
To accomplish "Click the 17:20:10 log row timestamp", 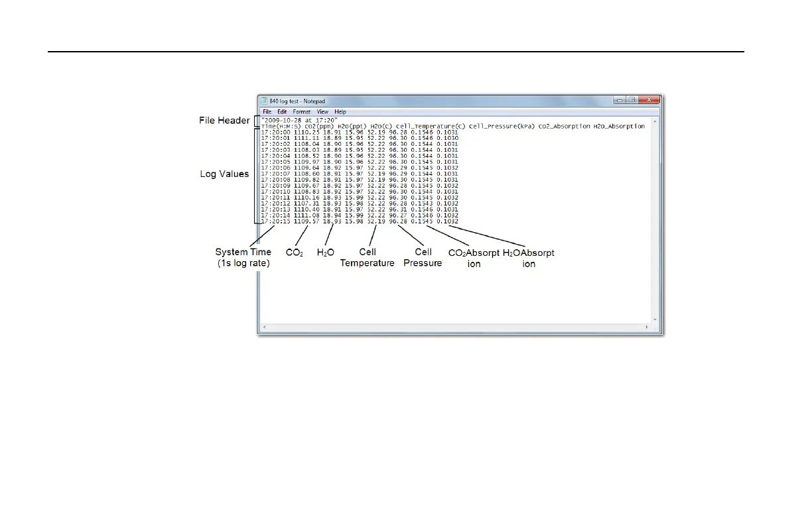I will tap(276, 191).
